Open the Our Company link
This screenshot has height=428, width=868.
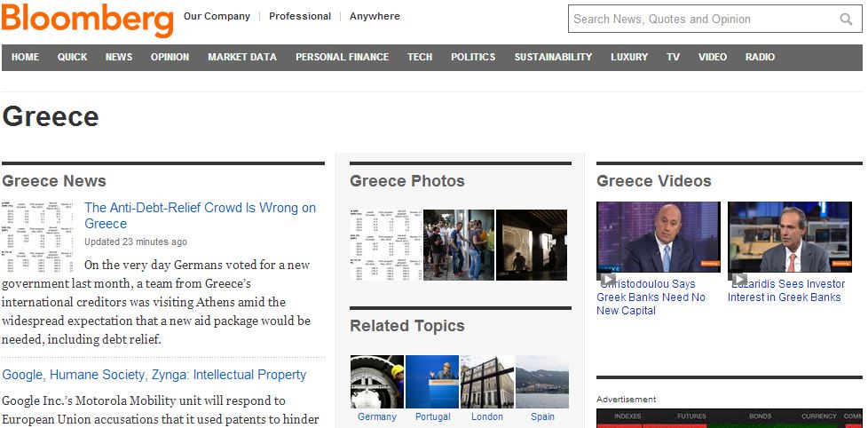(217, 16)
